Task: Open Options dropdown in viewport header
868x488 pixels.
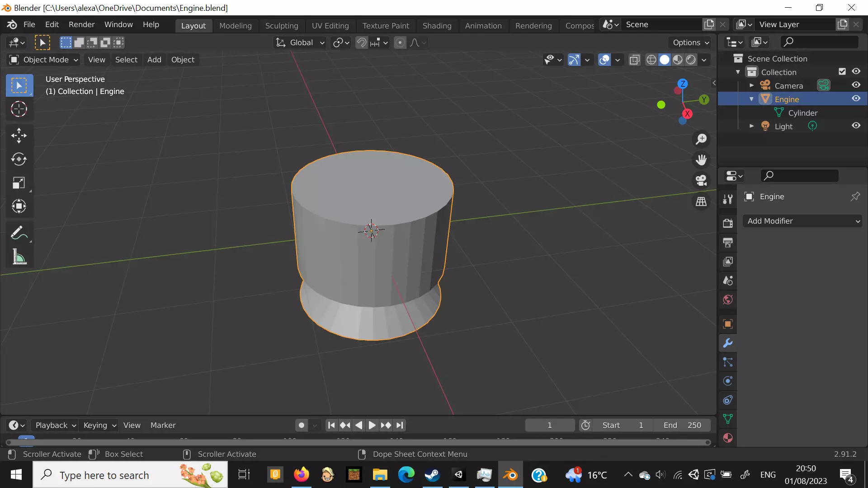Action: pyautogui.click(x=691, y=42)
